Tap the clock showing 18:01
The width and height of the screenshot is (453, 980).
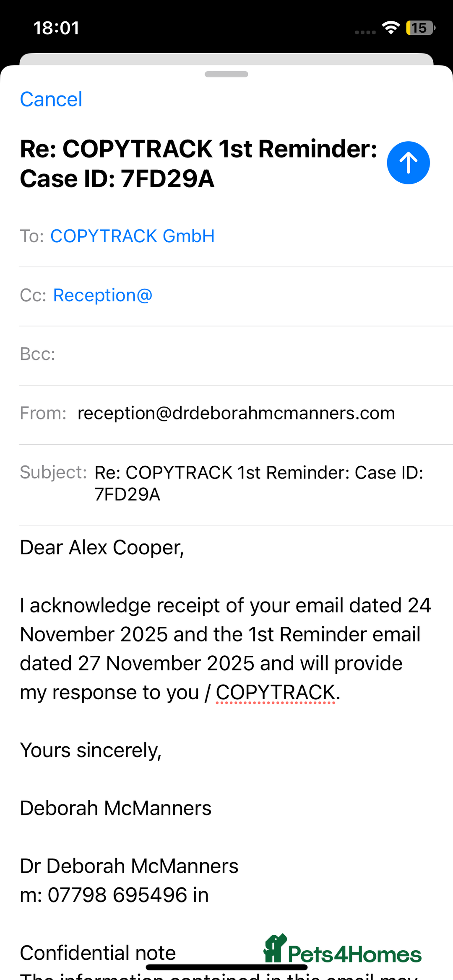pos(57,28)
